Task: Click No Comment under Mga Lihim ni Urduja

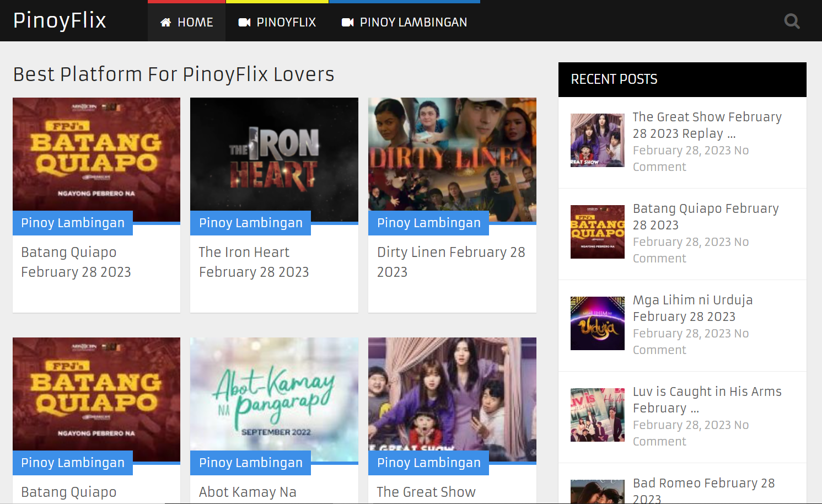Action: coord(691,342)
